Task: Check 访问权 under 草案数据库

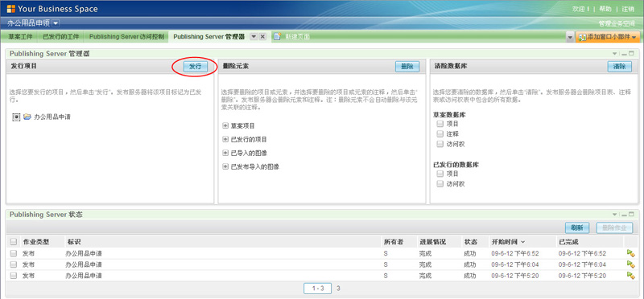Action: 440,144
